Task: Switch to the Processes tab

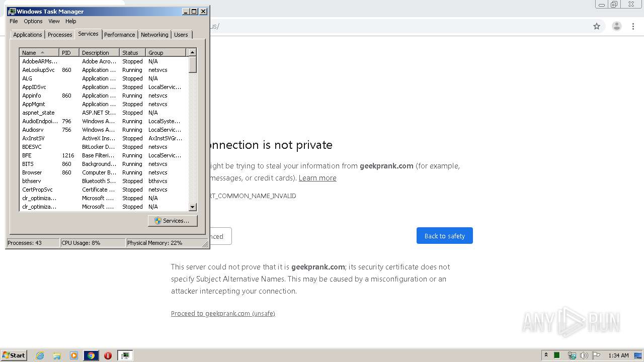Action: [60, 35]
